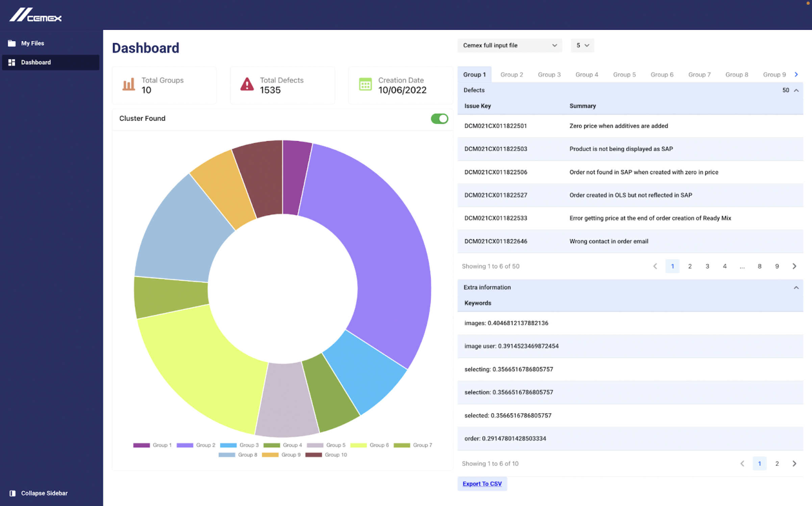Click the Total Defects warning icon

pyautogui.click(x=247, y=84)
